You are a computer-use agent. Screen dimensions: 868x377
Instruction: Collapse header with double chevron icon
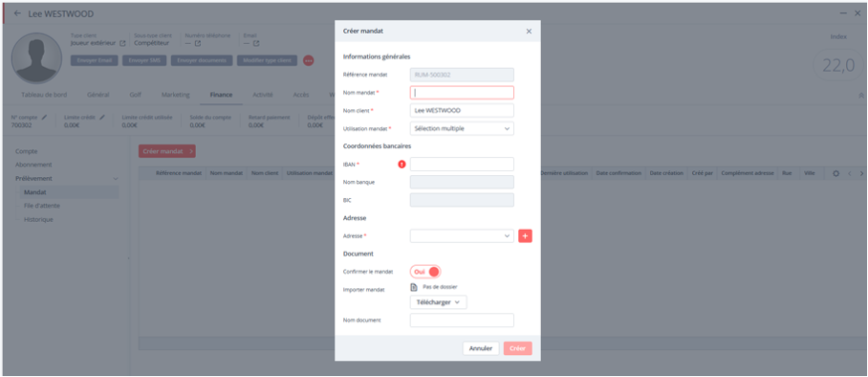pos(860,96)
